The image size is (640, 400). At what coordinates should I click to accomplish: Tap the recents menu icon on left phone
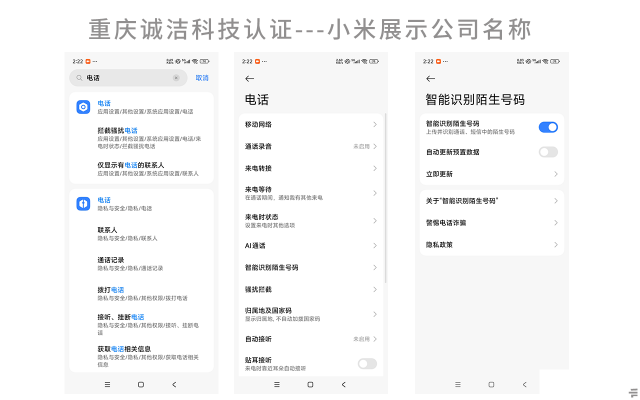[107, 384]
